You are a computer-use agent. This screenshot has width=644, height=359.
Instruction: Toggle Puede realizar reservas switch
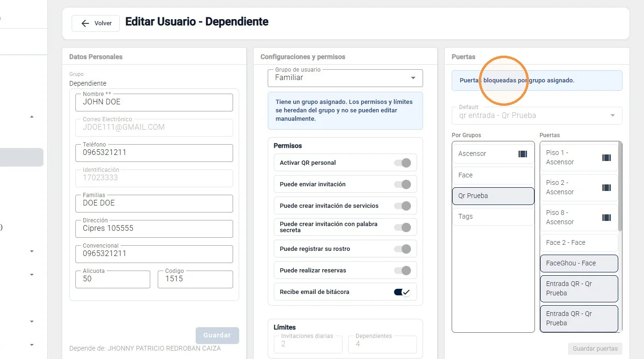point(402,271)
